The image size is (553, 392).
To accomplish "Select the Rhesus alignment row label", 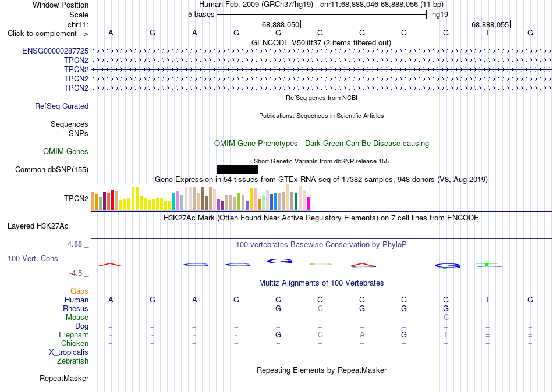I will [x=76, y=308].
